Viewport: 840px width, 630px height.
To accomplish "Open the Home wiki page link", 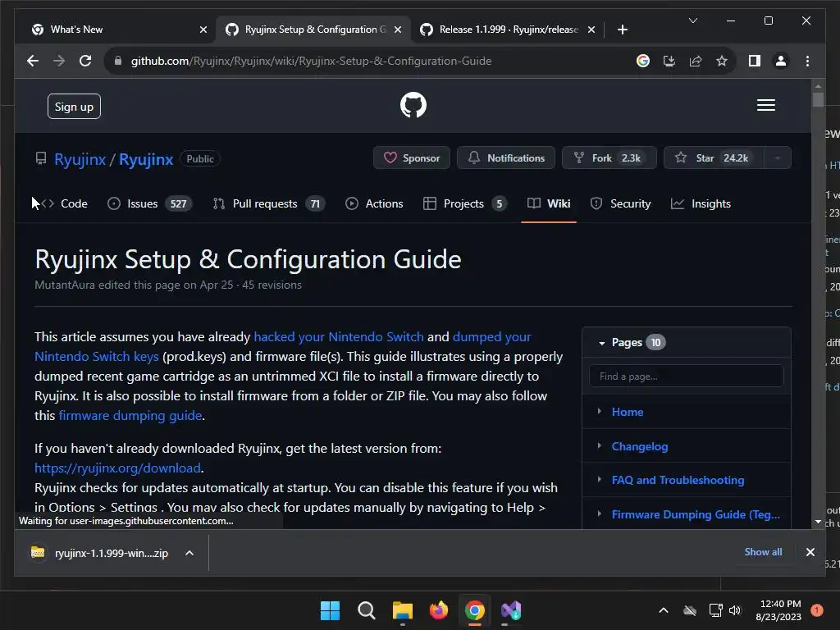I will [x=628, y=412].
